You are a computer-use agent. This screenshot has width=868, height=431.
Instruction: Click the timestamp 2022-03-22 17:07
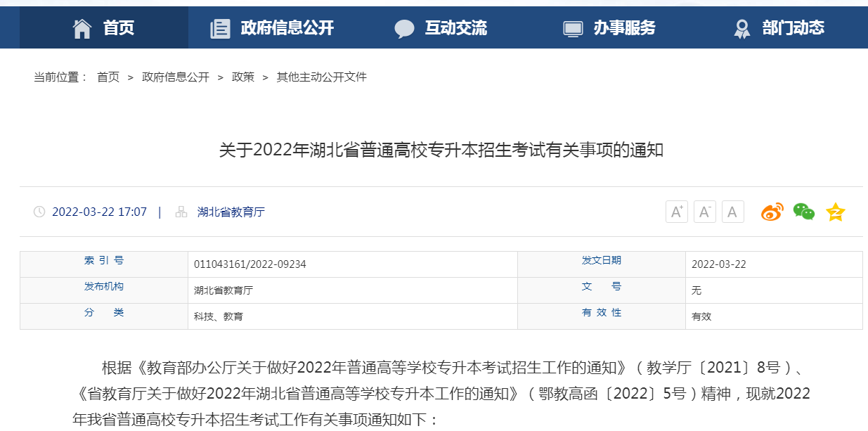point(99,212)
